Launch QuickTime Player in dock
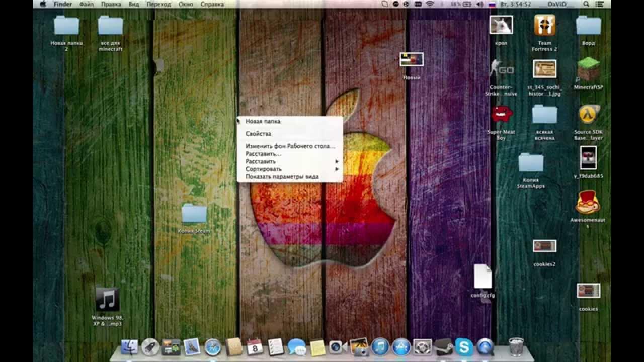This screenshot has height=362, width=644. (x=485, y=346)
